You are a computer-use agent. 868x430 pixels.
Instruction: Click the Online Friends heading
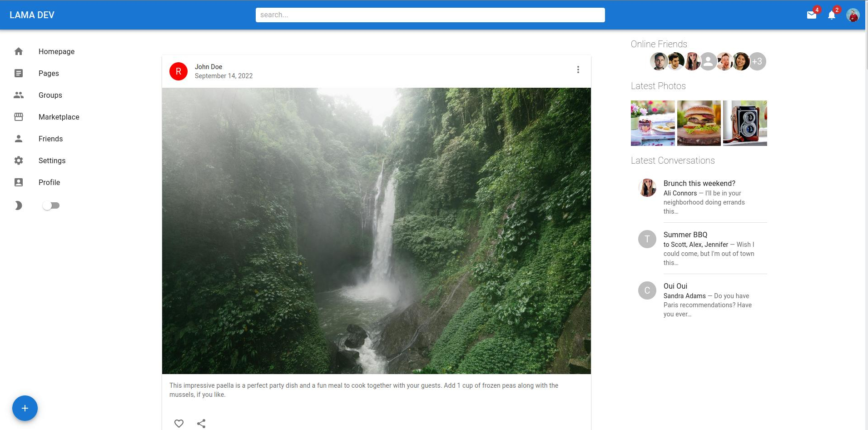pyautogui.click(x=659, y=44)
